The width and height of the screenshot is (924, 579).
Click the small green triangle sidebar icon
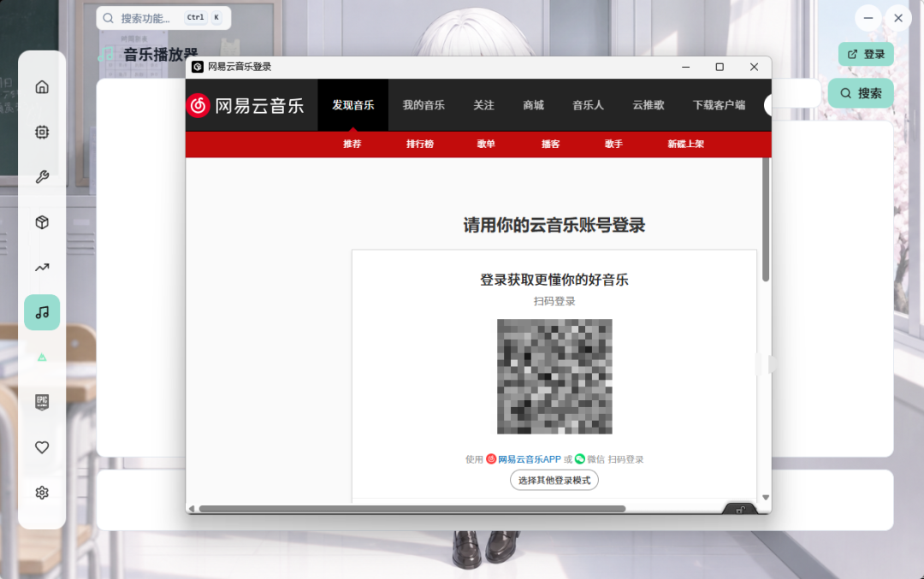(42, 357)
